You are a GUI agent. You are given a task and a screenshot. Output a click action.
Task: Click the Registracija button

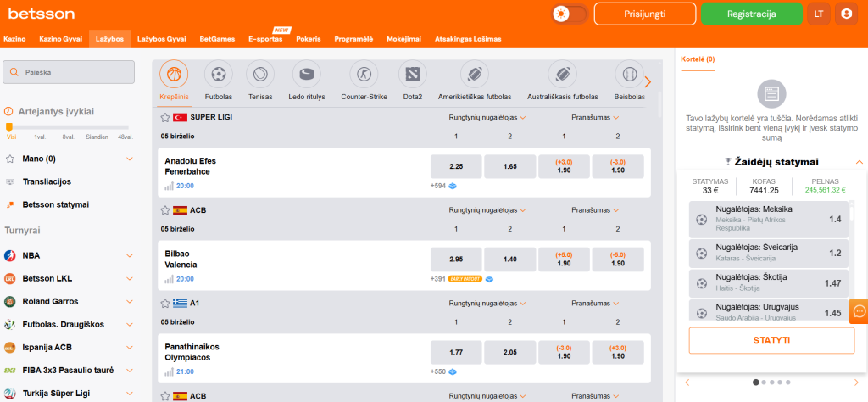752,14
